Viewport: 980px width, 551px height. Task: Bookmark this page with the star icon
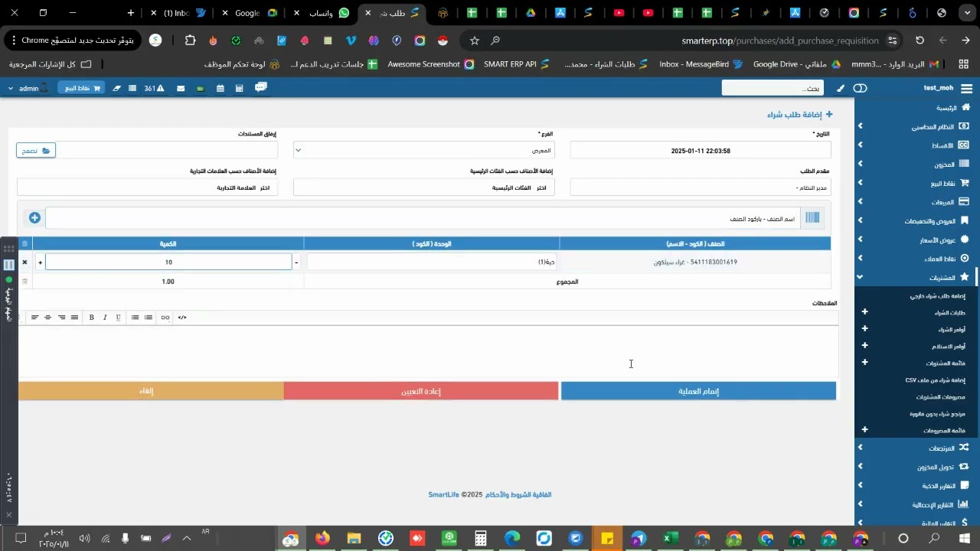click(x=475, y=41)
